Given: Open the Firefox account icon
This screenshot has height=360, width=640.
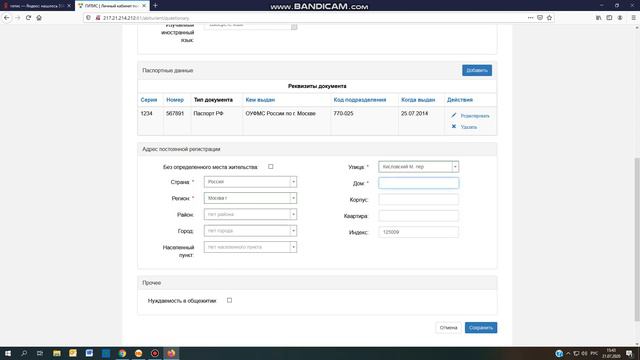Looking at the screenshot, I should [x=620, y=18].
